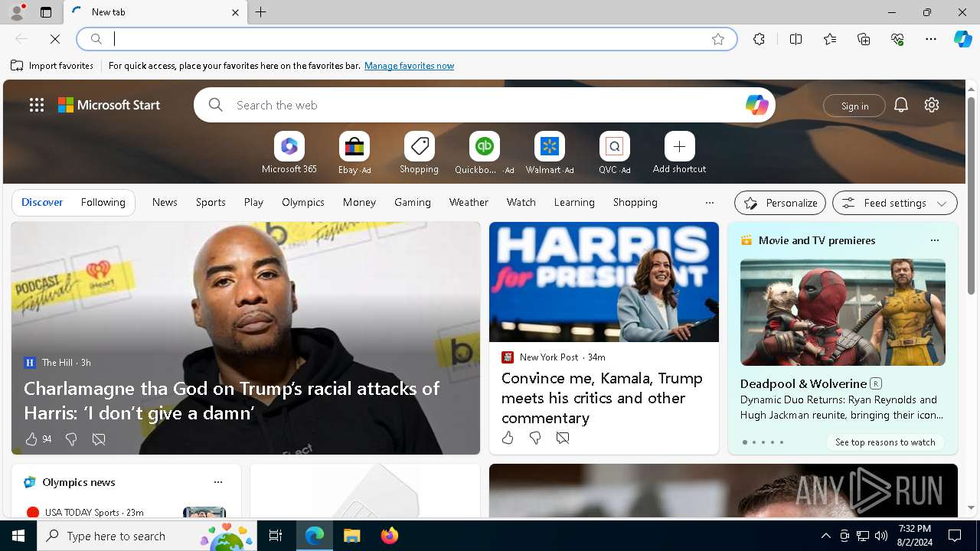Open the Olympics feed tab
The height and width of the screenshot is (551, 980).
[303, 202]
